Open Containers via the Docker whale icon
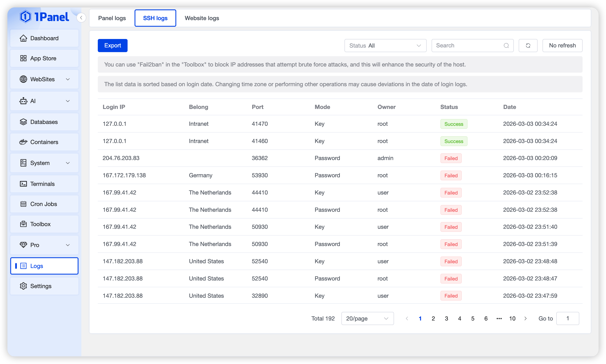This screenshot has height=364, width=606. pyautogui.click(x=23, y=142)
